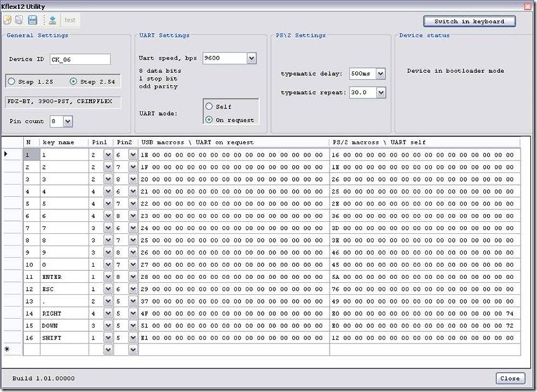Image resolution: width=537 pixels, height=392 pixels.
Task: Open the typematic delay 500ms dropdown
Action: (380, 74)
